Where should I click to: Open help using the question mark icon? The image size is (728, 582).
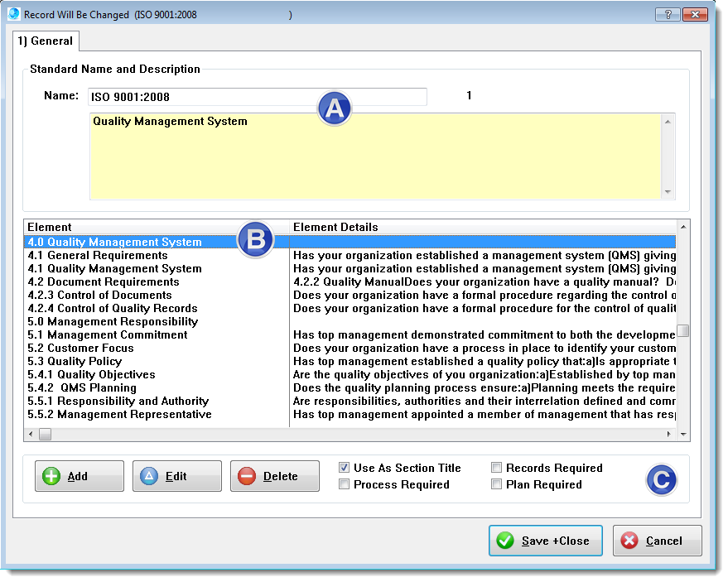[x=669, y=14]
